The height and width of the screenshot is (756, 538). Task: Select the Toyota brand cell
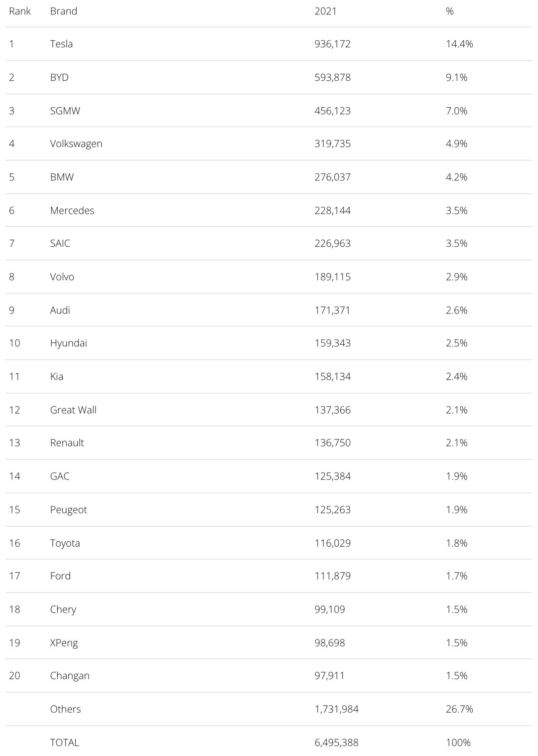[x=65, y=543]
